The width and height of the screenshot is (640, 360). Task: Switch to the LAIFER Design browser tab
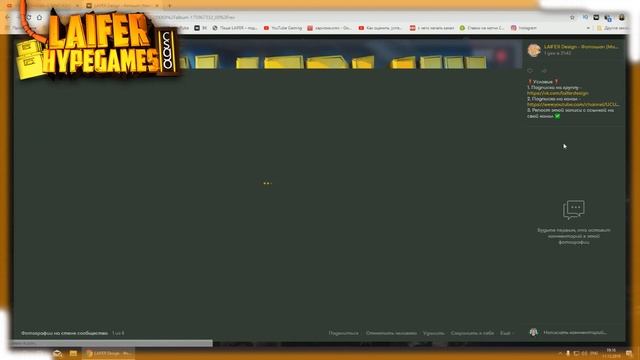[x=122, y=6]
